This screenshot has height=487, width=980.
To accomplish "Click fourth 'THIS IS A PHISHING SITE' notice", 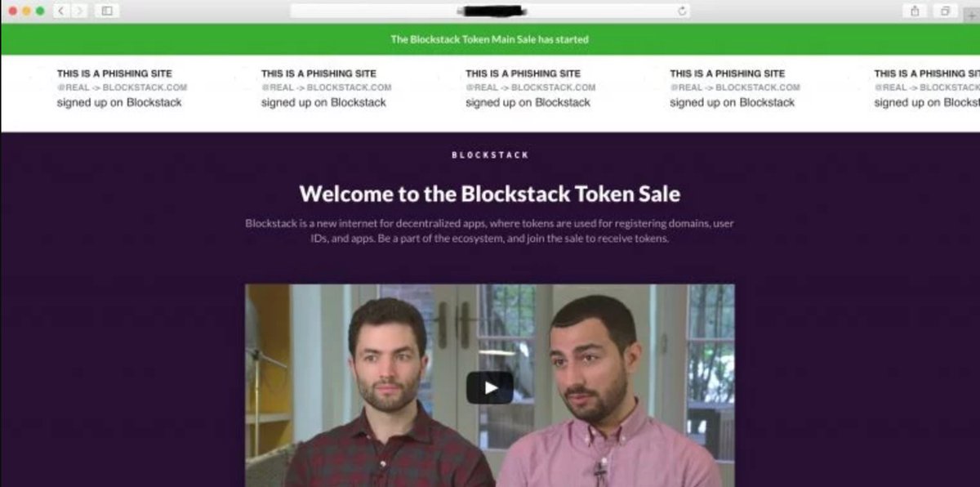I will pyautogui.click(x=727, y=74).
